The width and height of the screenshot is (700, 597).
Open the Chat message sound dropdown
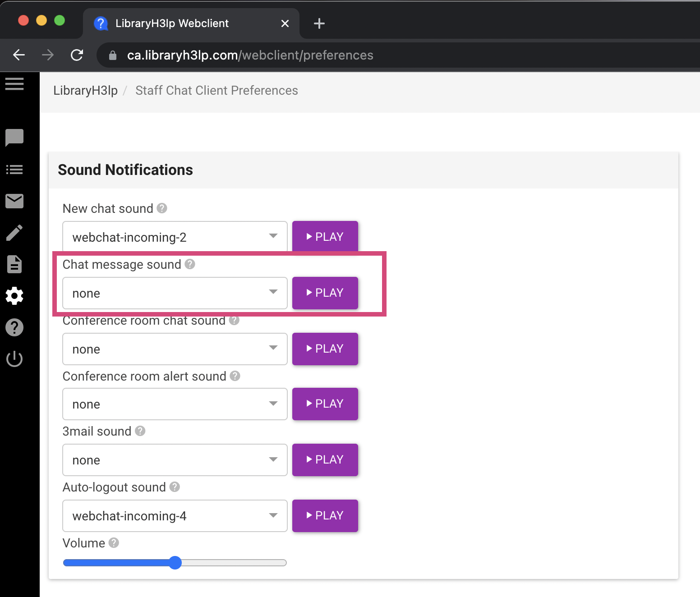click(x=175, y=293)
